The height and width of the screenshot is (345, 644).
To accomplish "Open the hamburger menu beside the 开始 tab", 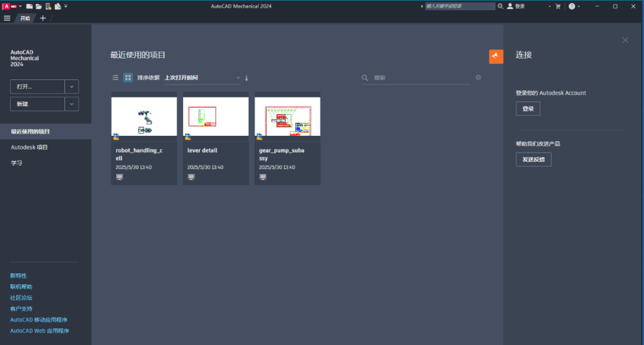I will point(7,18).
